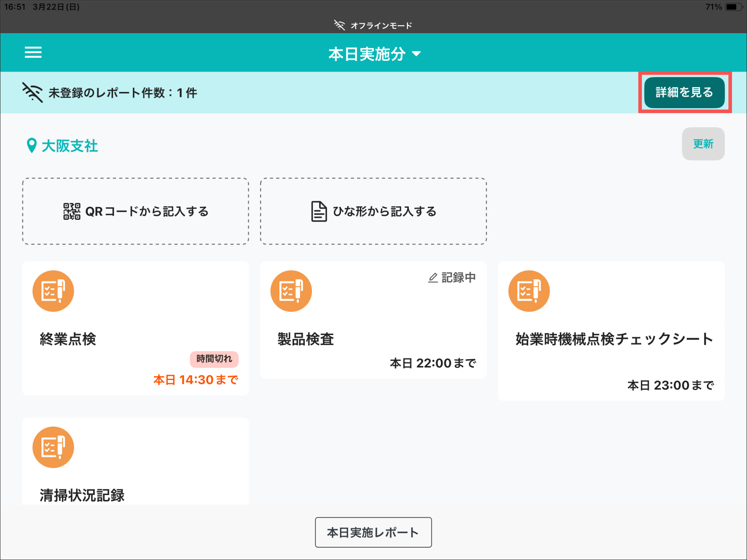This screenshot has width=747, height=560.
Task: Tap the 製品検査 orange checklist icon
Action: 291,291
